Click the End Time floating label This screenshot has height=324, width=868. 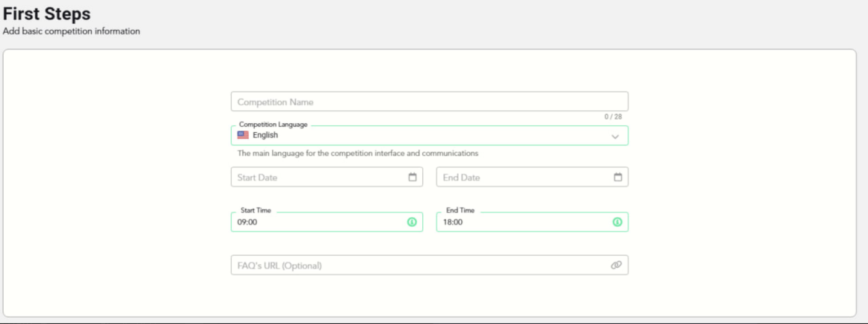click(x=460, y=211)
